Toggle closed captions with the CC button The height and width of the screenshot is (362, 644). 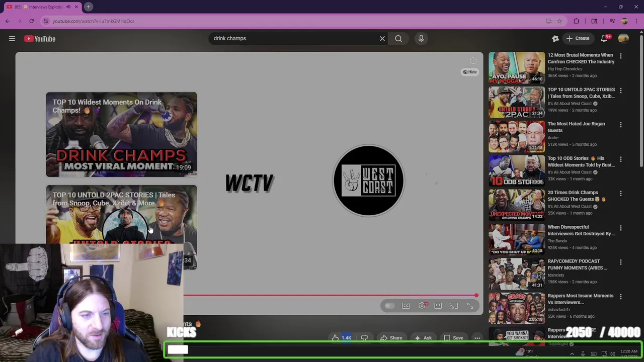(x=406, y=306)
